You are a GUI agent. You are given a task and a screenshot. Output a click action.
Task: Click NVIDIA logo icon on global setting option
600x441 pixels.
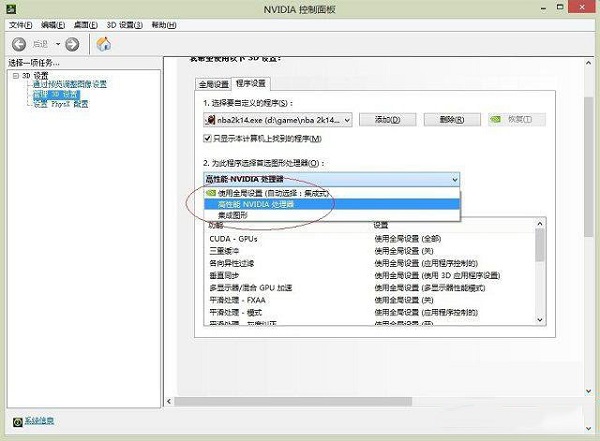pyautogui.click(x=211, y=193)
